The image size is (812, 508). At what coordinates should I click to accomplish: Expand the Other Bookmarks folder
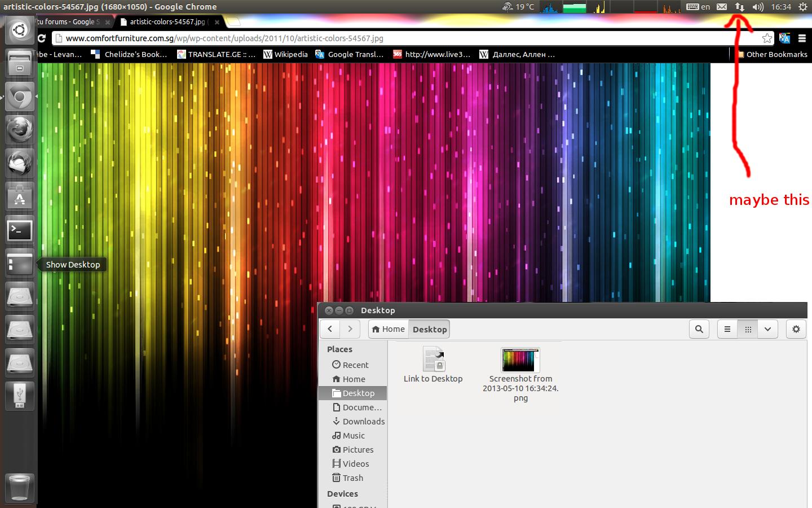click(772, 54)
